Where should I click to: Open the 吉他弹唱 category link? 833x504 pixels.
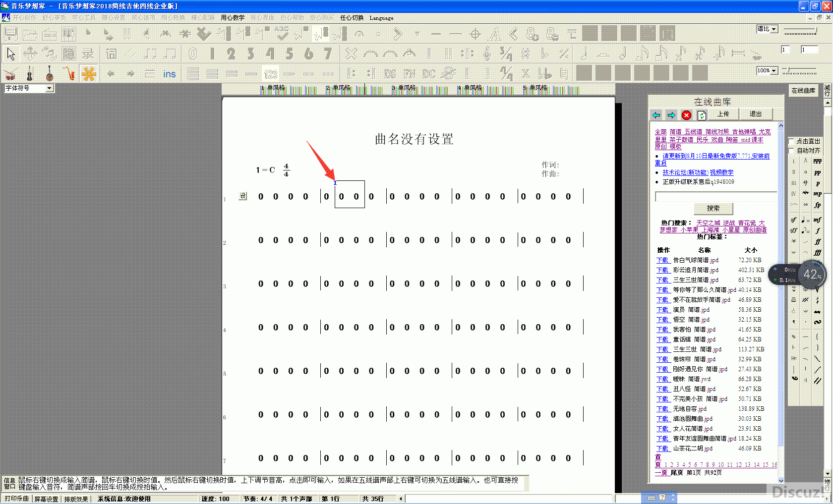pos(744,132)
